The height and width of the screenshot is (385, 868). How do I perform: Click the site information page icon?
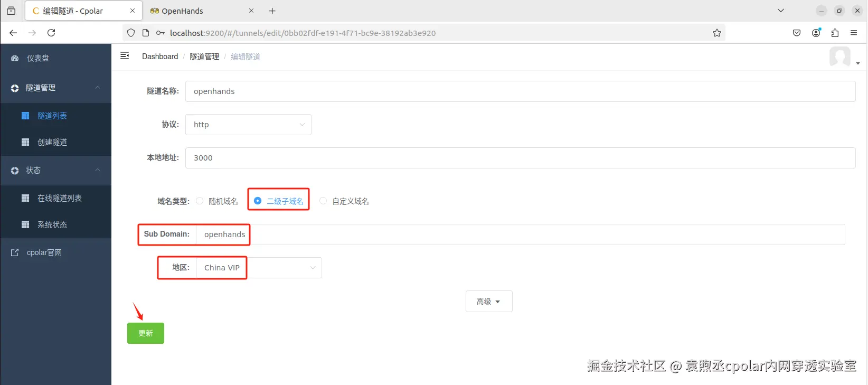coord(146,33)
